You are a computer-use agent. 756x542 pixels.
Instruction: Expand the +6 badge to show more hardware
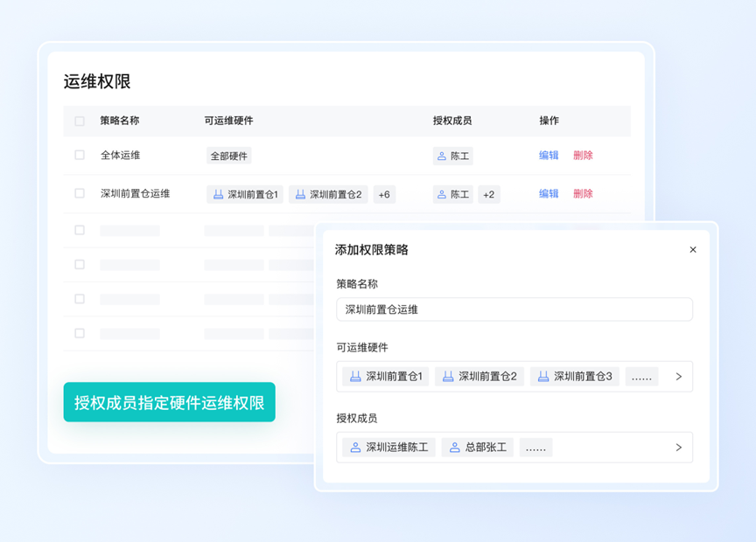tap(384, 194)
